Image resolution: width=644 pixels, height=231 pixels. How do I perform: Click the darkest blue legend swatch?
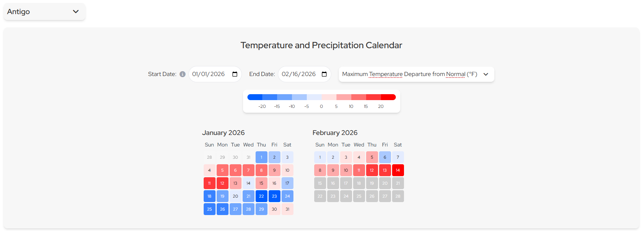(x=255, y=97)
